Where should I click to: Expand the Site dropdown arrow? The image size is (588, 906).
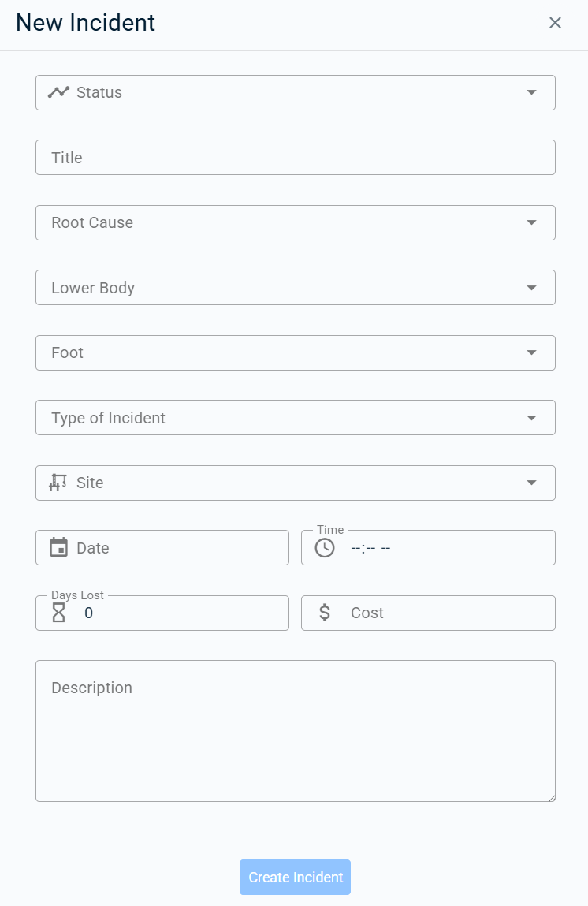tap(531, 483)
